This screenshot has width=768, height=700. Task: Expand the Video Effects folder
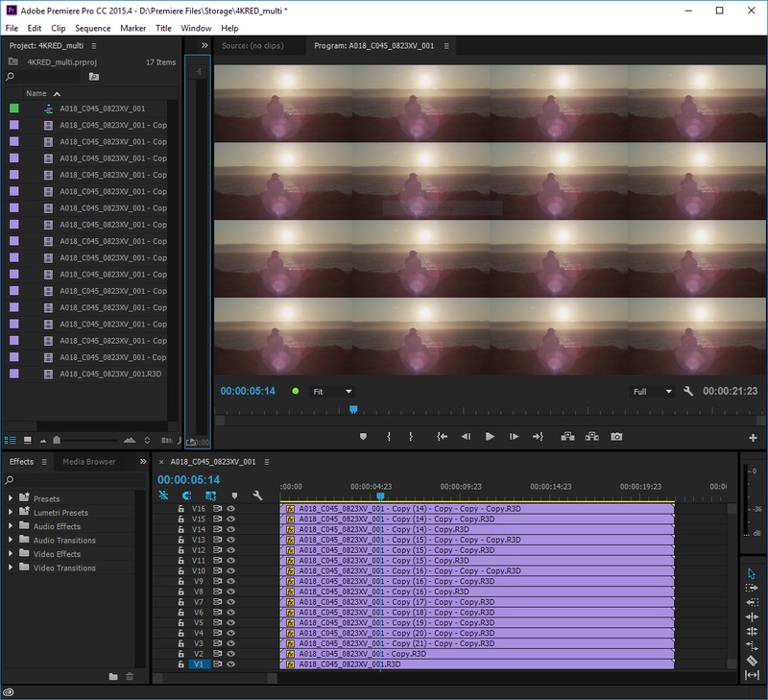11,554
